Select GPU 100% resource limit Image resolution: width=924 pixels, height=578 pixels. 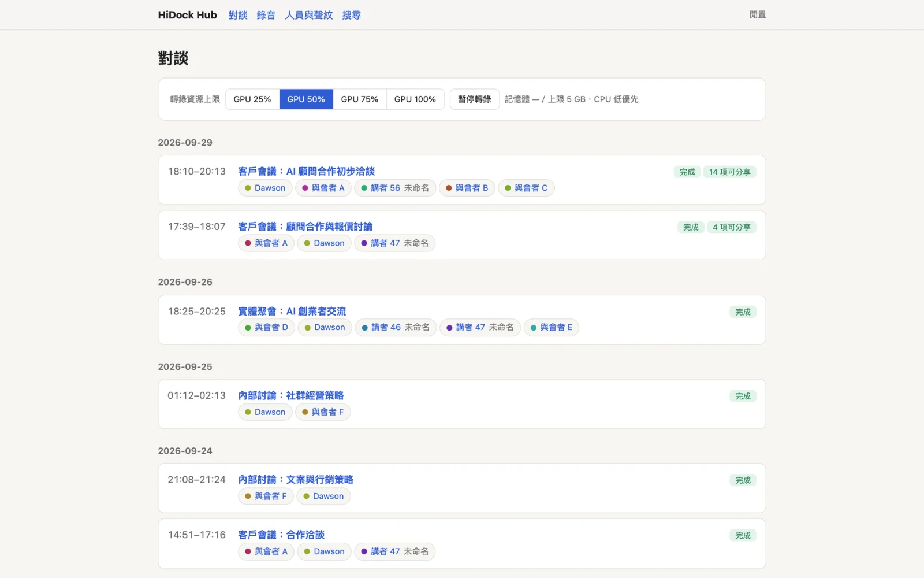415,99
